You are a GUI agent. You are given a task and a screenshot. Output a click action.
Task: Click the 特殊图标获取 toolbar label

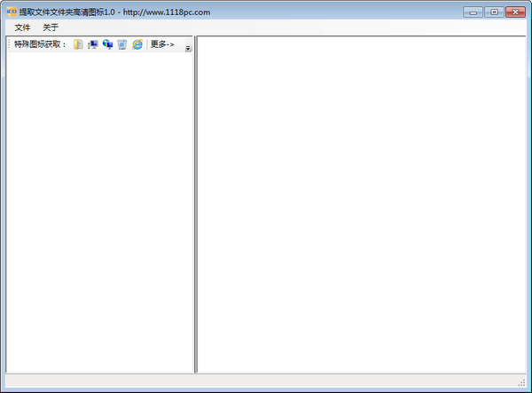(40, 44)
